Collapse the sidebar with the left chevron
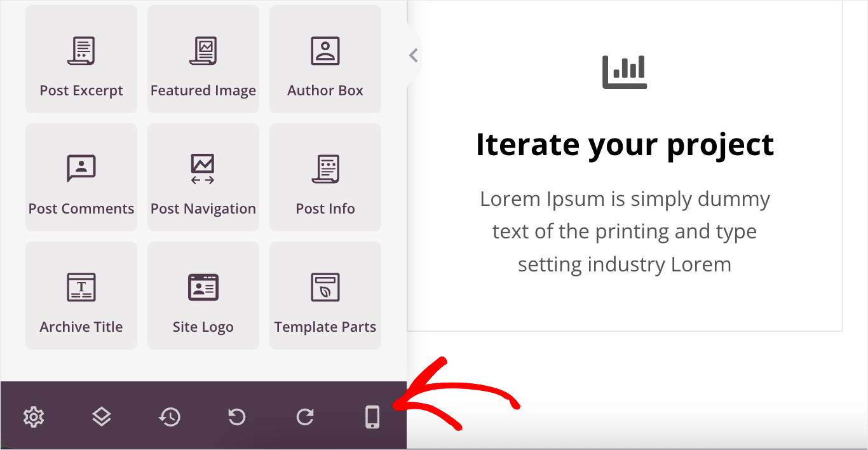868x450 pixels. point(414,55)
